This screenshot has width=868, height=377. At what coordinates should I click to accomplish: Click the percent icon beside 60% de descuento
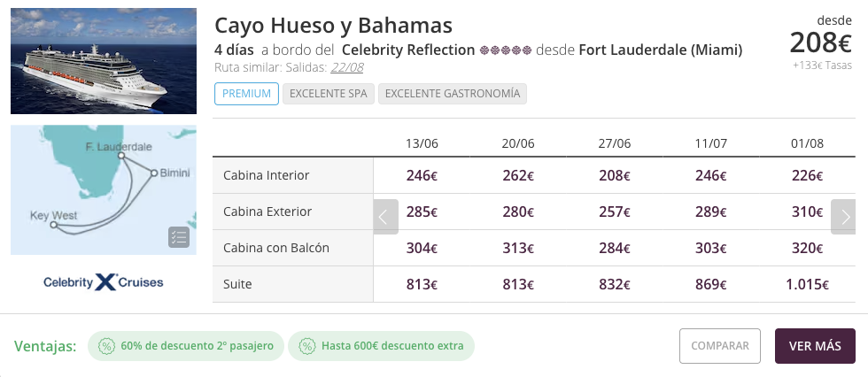pos(106,346)
